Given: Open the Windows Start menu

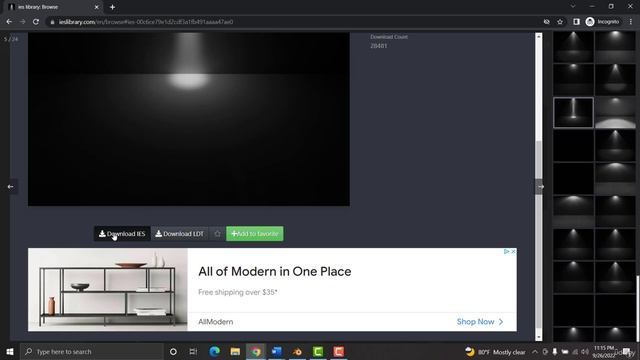Looking at the screenshot, I should tap(10, 351).
